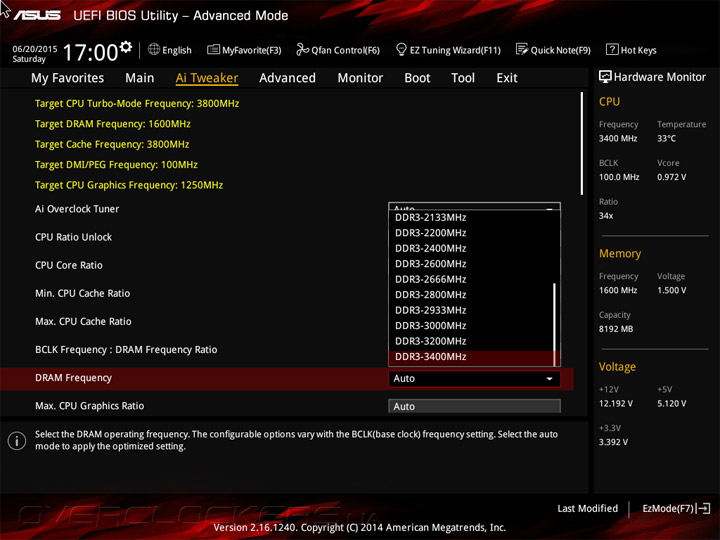Launch EZ Tuning Wizard bulb icon

[401, 49]
